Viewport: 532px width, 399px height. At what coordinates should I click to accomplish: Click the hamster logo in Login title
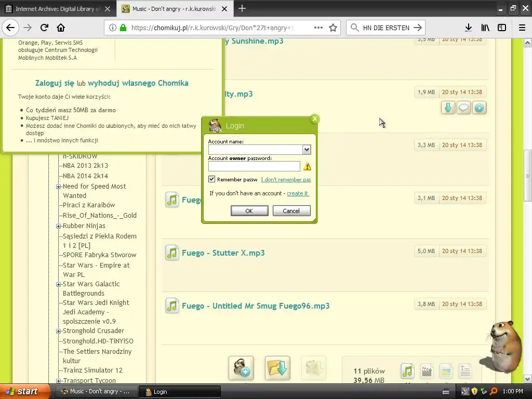(215, 126)
